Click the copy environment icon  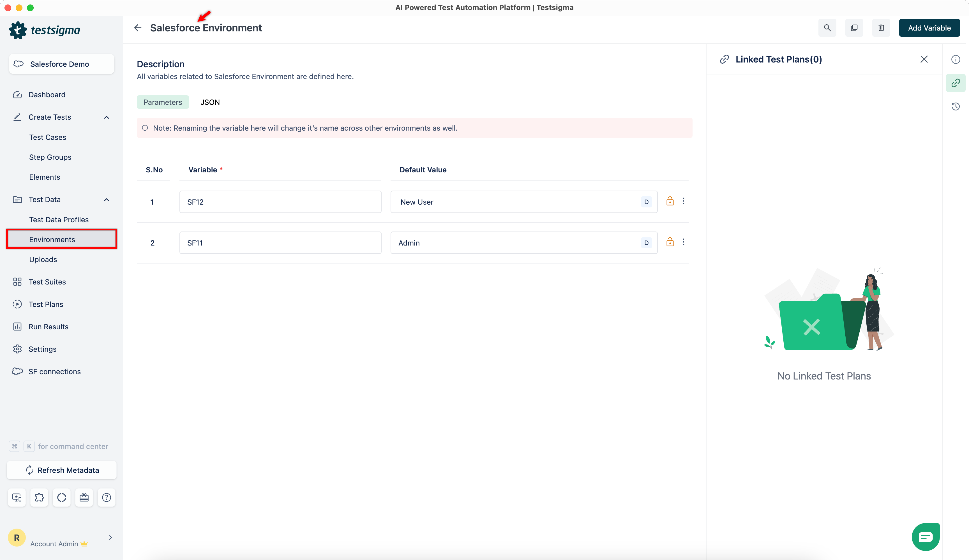point(854,28)
